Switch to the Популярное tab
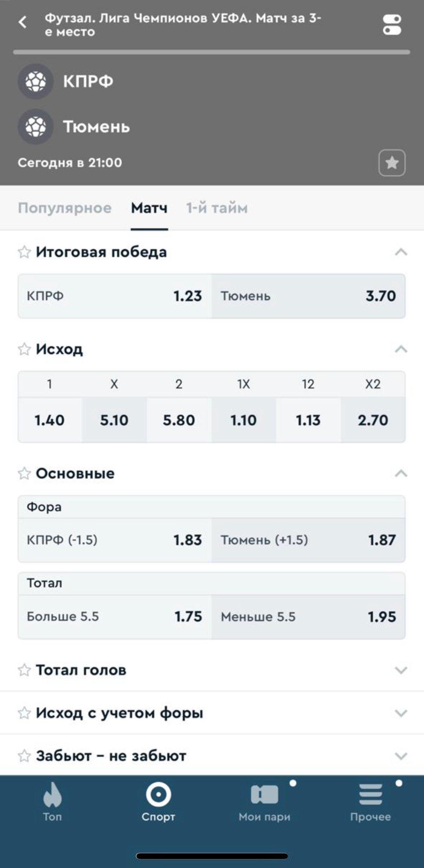The height and width of the screenshot is (868, 424). click(x=65, y=208)
